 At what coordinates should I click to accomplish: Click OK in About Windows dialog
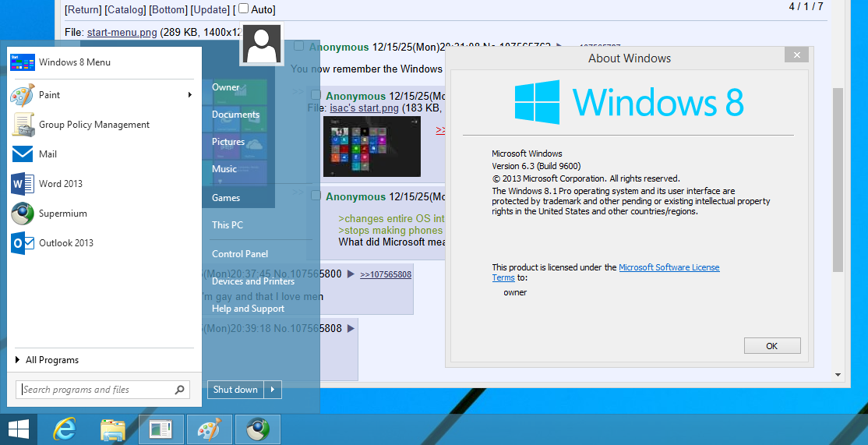(772, 346)
